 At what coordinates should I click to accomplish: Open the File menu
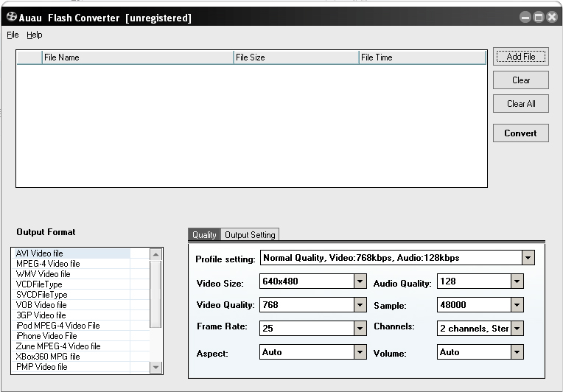point(13,35)
